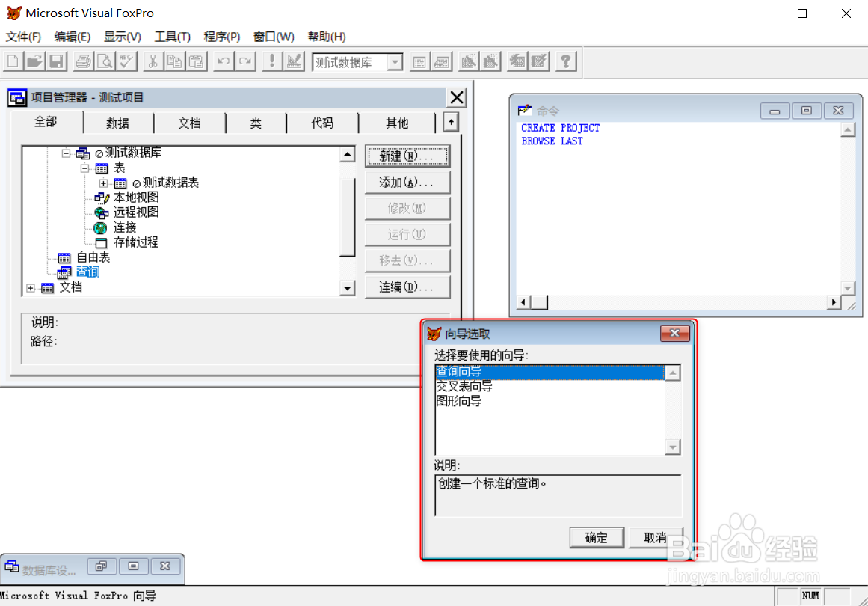Collapse the 测试数据库 tree node
Viewport: 868px width, 606px height.
[x=66, y=153]
